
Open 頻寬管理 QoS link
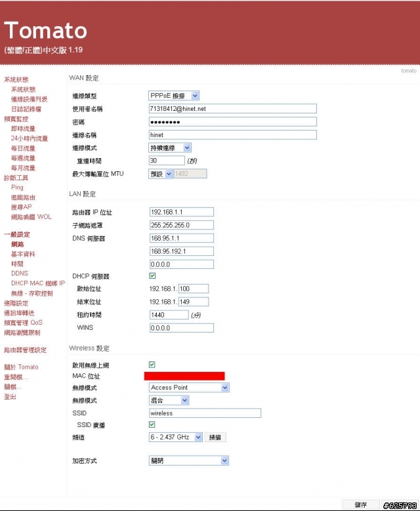tap(23, 323)
